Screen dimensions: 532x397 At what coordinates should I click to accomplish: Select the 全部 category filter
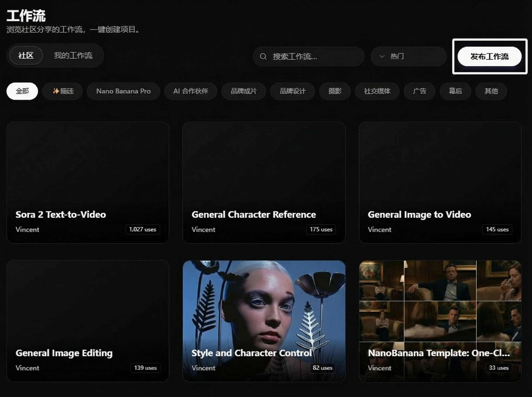[22, 91]
